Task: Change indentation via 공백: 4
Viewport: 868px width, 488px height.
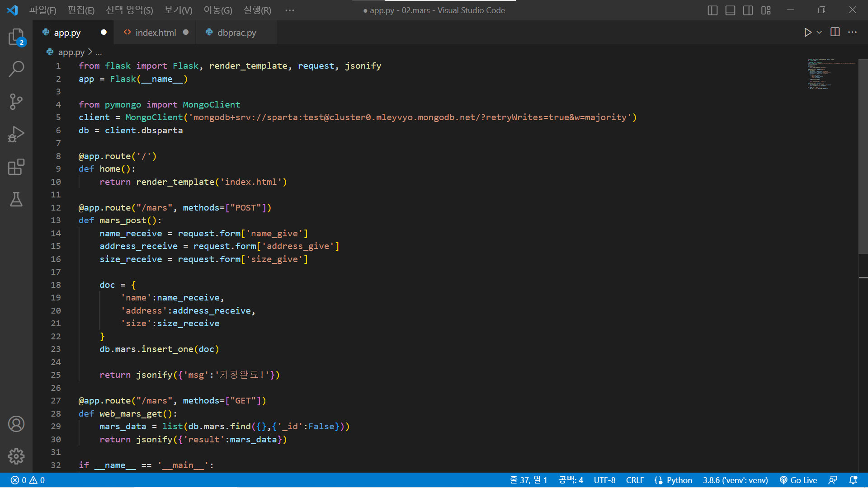Action: click(571, 480)
